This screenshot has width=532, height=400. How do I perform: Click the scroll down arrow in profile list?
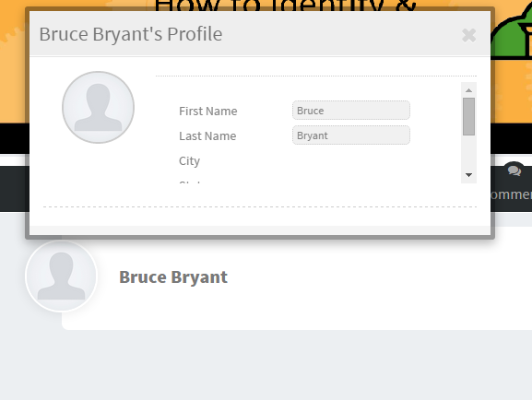[469, 175]
